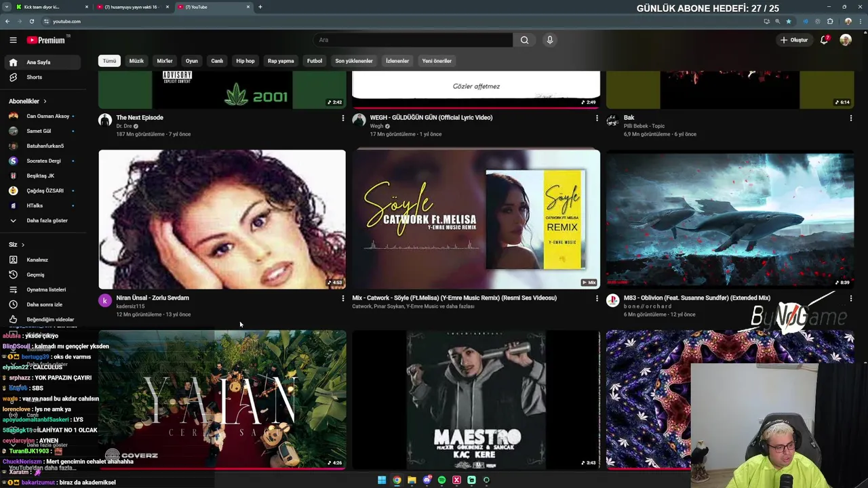Switch to Kick team browser tab
The image size is (868, 488).
click(52, 7)
